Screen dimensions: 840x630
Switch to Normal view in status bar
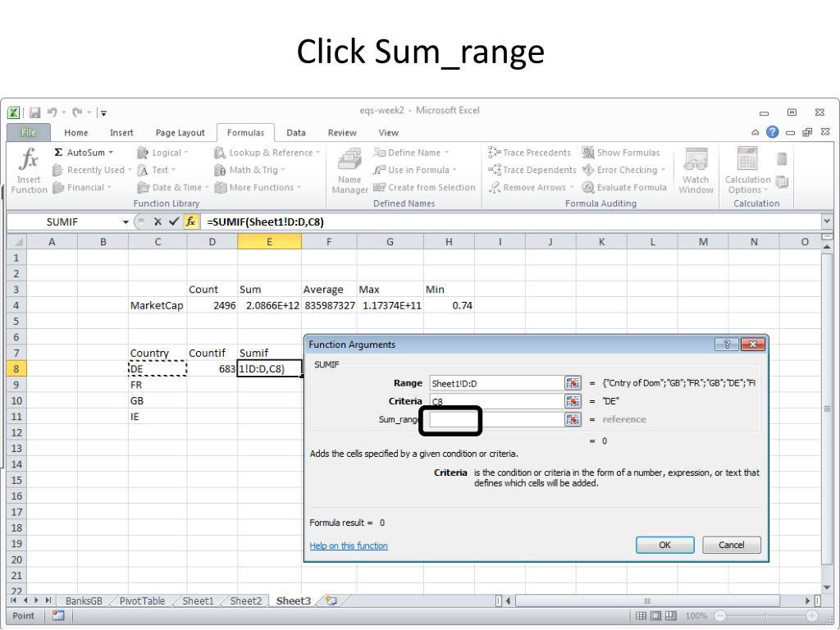(x=641, y=616)
